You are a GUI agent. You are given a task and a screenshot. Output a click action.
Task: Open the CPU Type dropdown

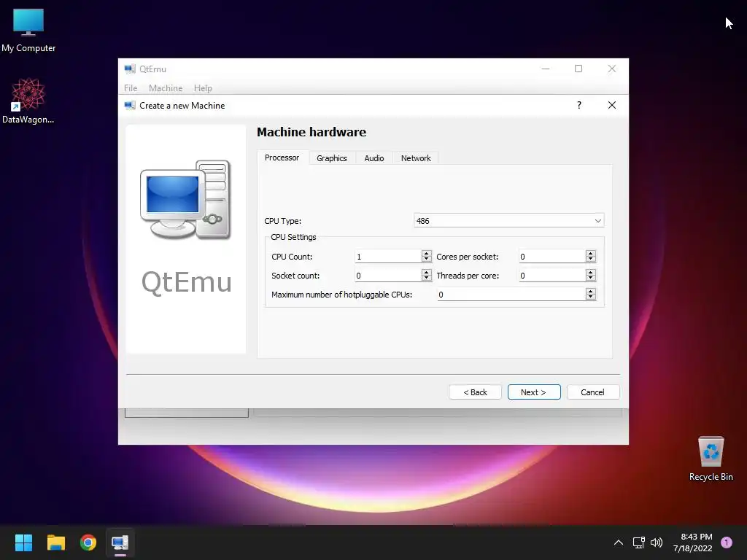pyautogui.click(x=508, y=220)
